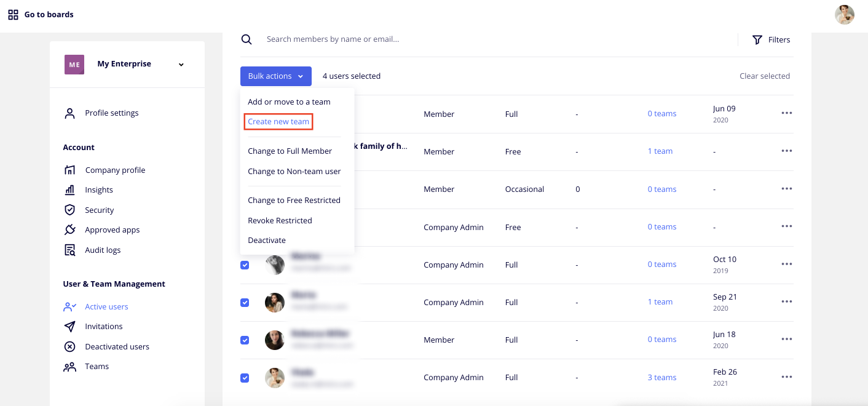Uncheck the user dated Oct 10 2019
The width and height of the screenshot is (868, 406).
(x=245, y=265)
